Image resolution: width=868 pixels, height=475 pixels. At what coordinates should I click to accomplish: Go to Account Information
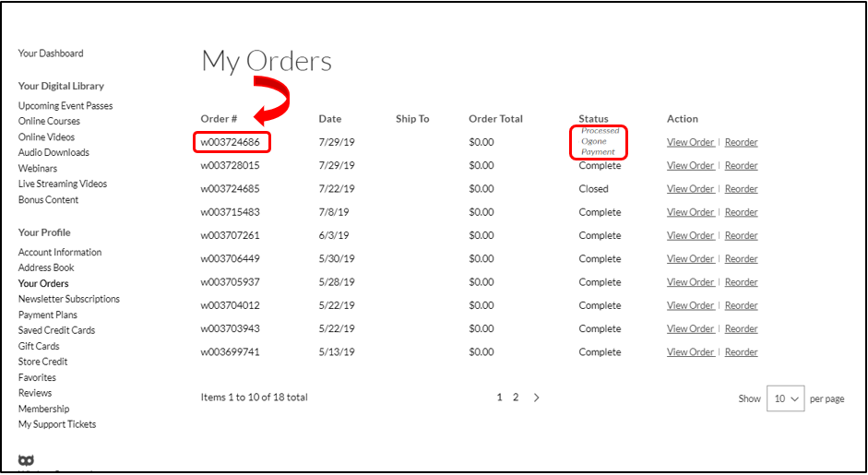point(60,252)
